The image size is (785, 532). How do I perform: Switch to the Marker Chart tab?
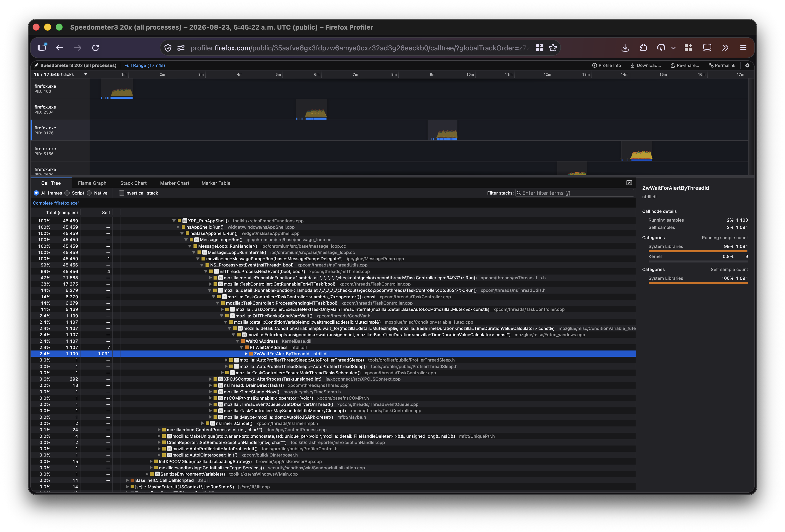click(x=175, y=183)
